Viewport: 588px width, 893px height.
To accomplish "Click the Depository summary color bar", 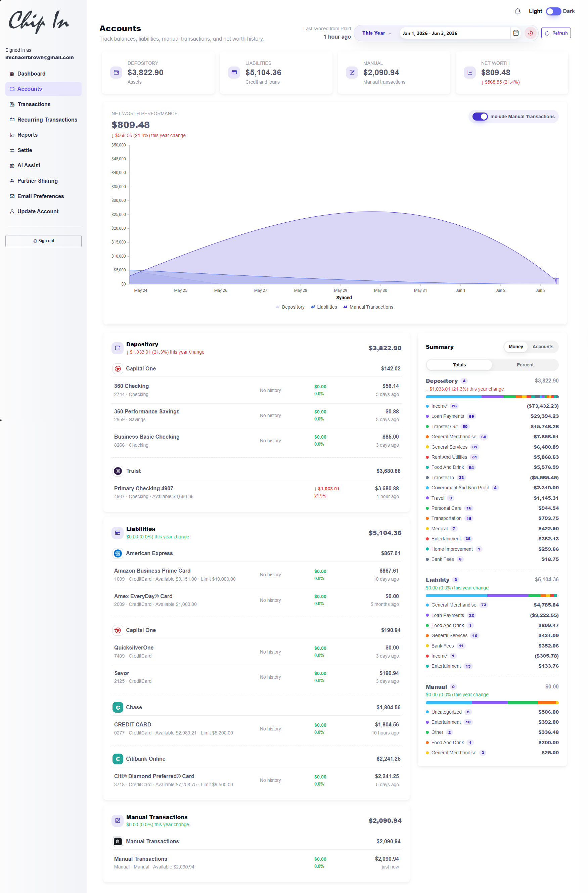I will point(492,397).
